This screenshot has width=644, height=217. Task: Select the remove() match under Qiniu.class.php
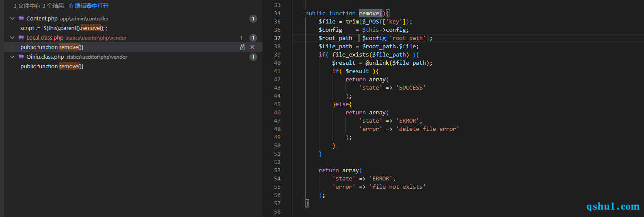coord(52,66)
